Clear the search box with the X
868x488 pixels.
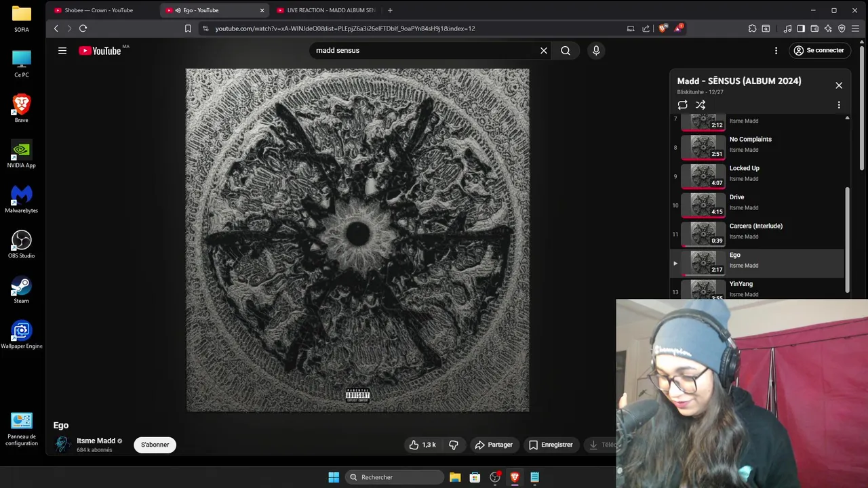(x=543, y=50)
